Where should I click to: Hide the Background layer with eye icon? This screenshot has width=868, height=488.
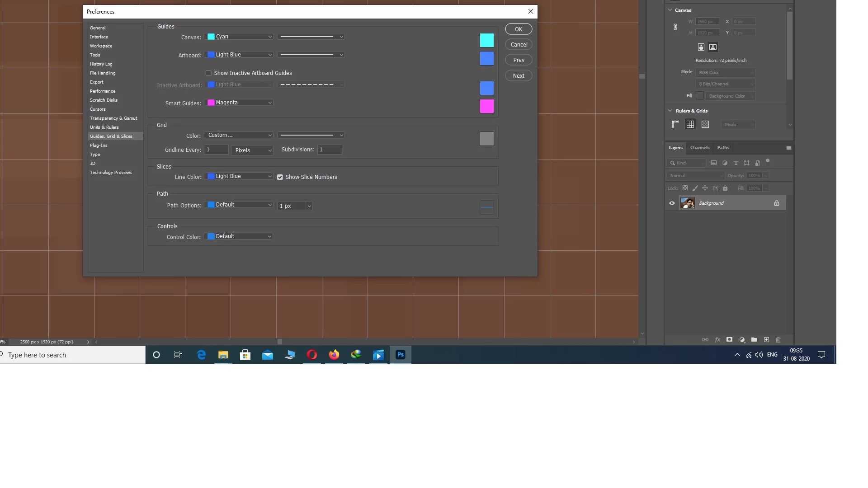click(672, 203)
